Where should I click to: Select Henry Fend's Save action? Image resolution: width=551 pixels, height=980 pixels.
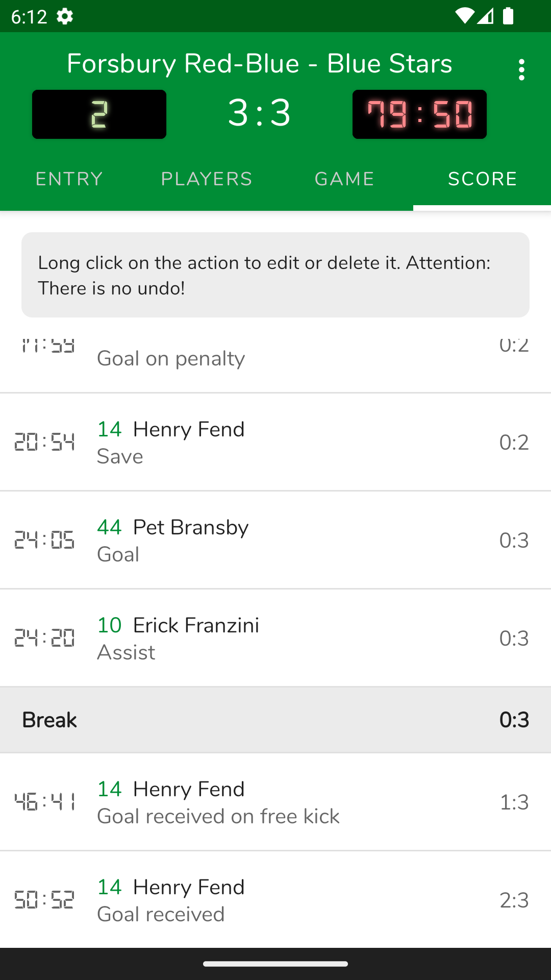pyautogui.click(x=275, y=442)
